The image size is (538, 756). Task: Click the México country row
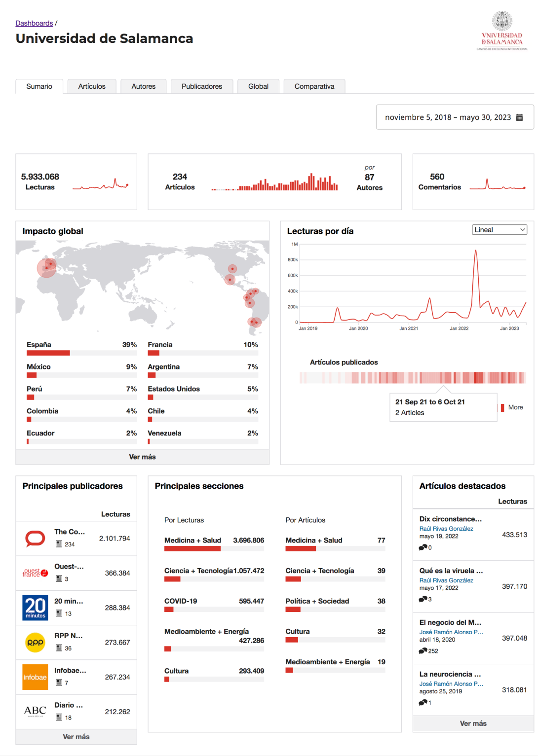(x=81, y=371)
